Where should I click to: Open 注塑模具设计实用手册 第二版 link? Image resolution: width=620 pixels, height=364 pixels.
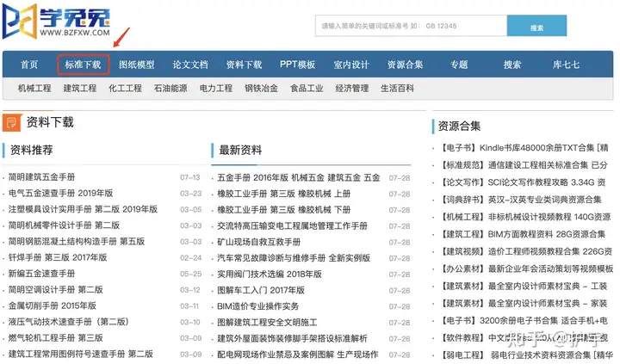click(83, 209)
